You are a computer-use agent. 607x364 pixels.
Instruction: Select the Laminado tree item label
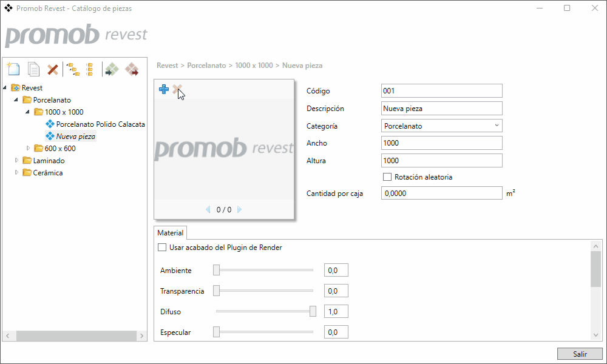coord(49,160)
